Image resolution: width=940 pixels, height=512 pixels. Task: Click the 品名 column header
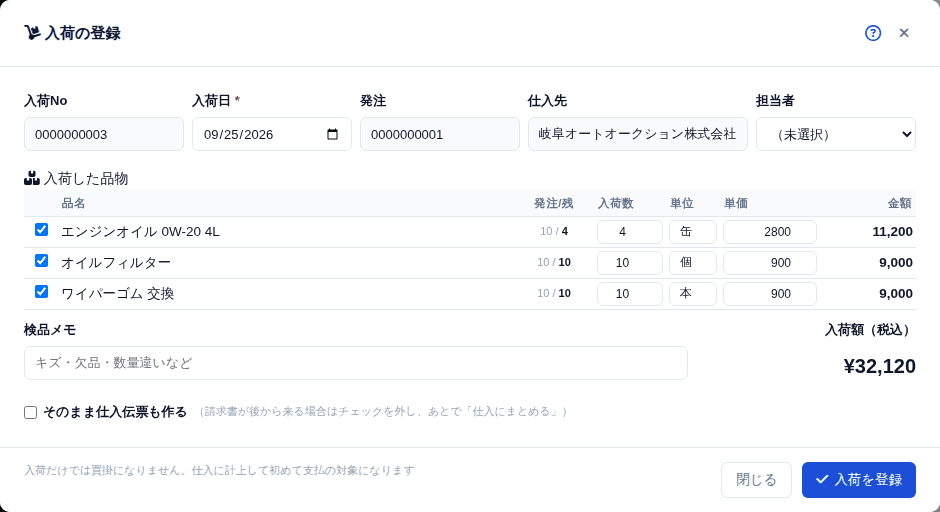coord(73,203)
